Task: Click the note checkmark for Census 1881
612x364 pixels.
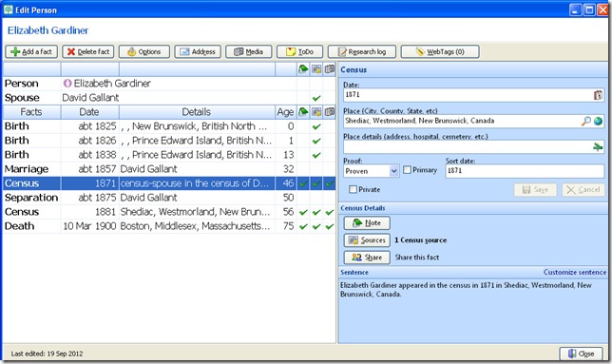Action: [303, 212]
